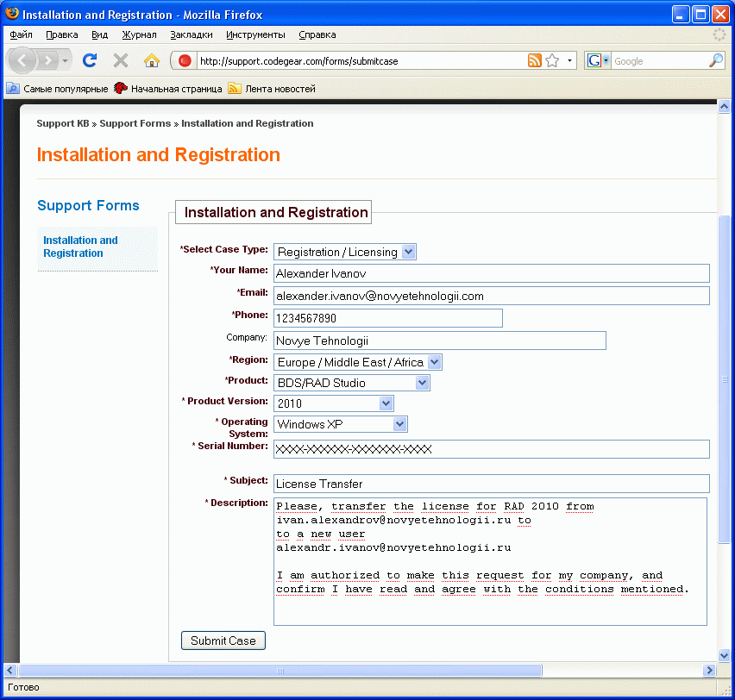The height and width of the screenshot is (700, 735).
Task: Click the Google search box
Action: coord(659,61)
